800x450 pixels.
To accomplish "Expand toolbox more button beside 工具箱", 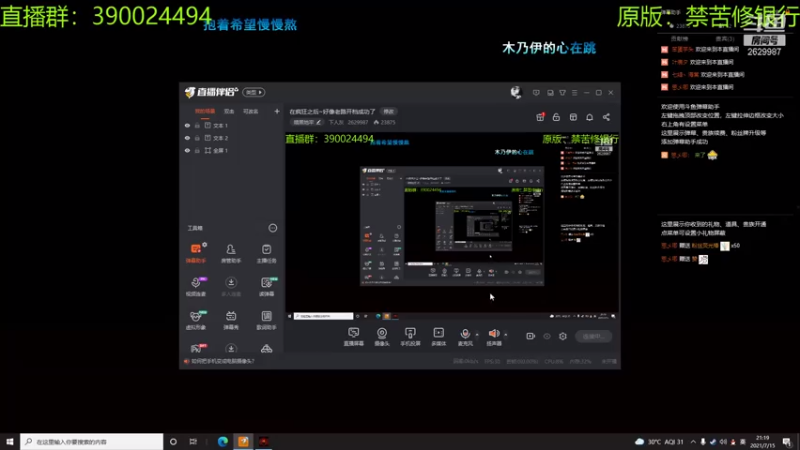I will pyautogui.click(x=272, y=228).
